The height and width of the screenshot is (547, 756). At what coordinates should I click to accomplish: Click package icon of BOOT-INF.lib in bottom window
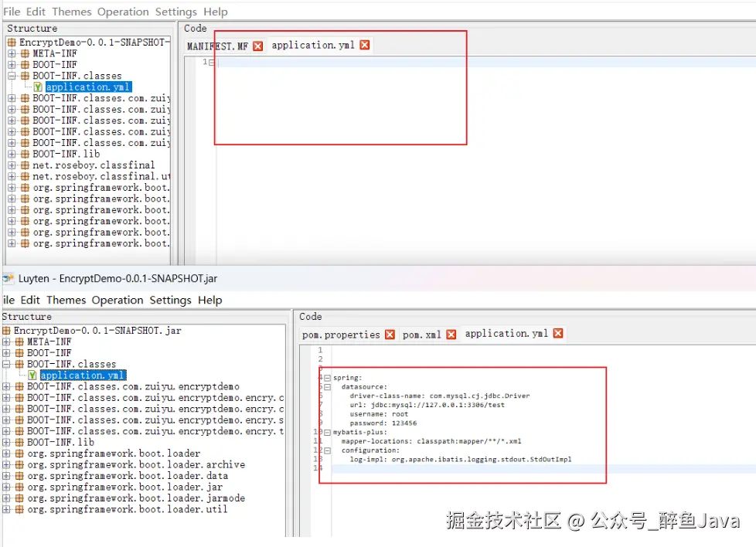click(x=19, y=443)
